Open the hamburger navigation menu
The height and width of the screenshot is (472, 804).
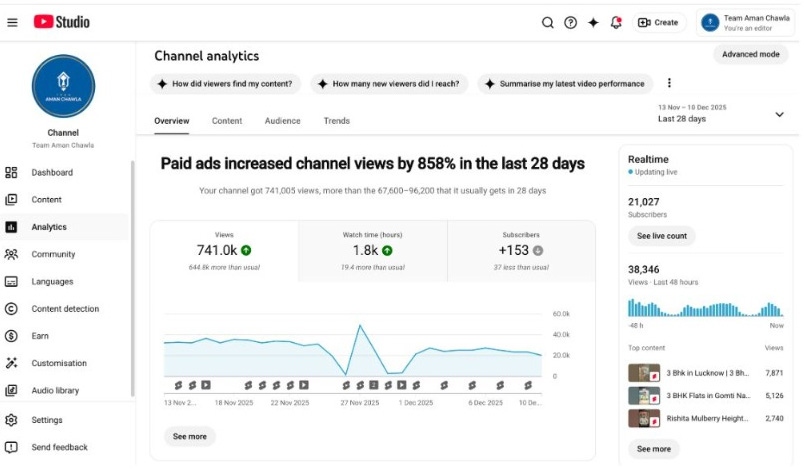(12, 22)
